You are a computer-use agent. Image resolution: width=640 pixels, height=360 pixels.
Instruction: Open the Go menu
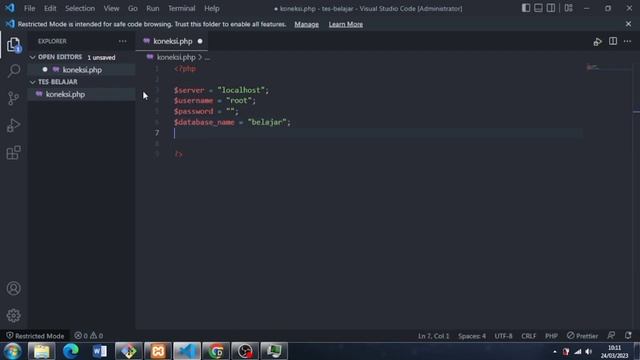click(133, 8)
